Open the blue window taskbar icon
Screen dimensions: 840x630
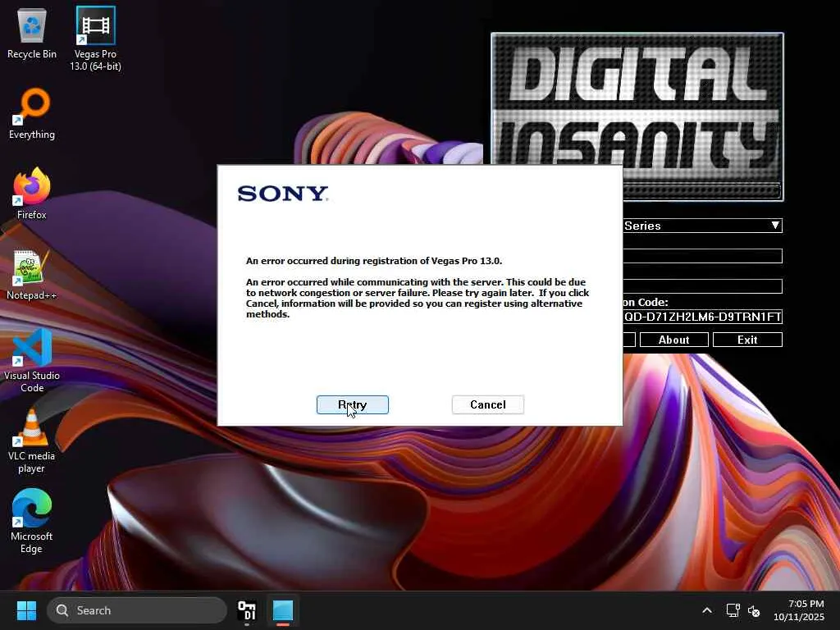(x=283, y=610)
